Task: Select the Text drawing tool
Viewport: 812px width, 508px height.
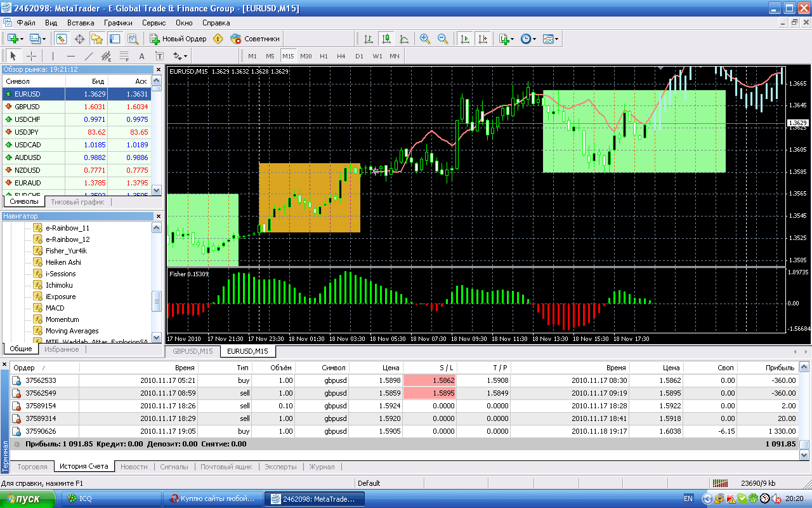Action: coord(141,56)
